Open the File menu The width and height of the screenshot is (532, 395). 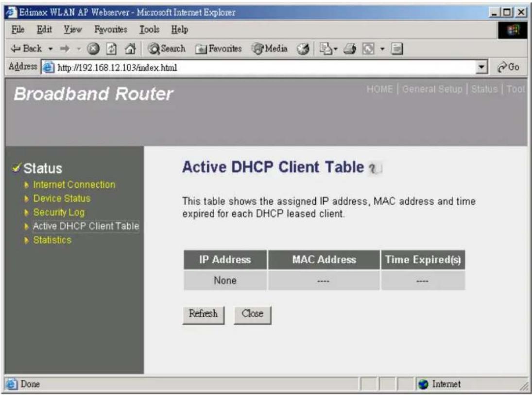point(17,30)
